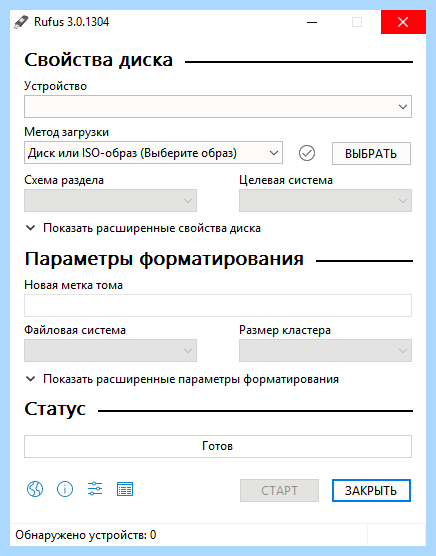Open the Устройство device dropdown

tap(218, 106)
